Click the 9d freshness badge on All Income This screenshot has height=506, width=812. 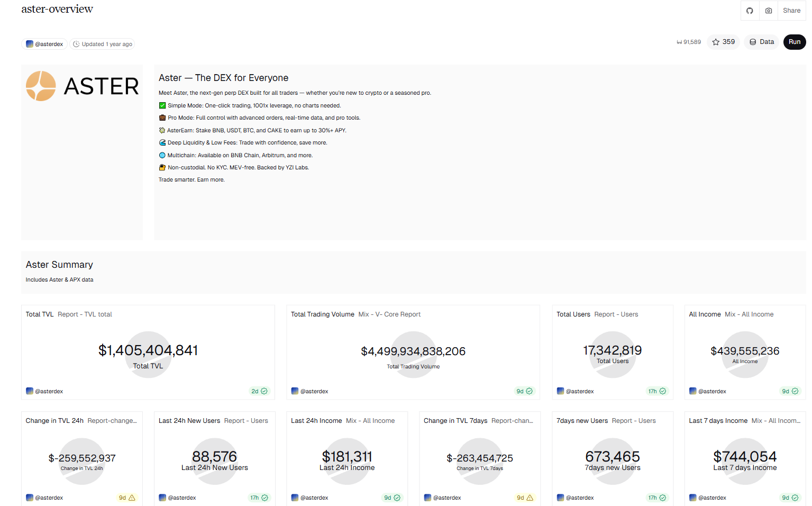(790, 391)
